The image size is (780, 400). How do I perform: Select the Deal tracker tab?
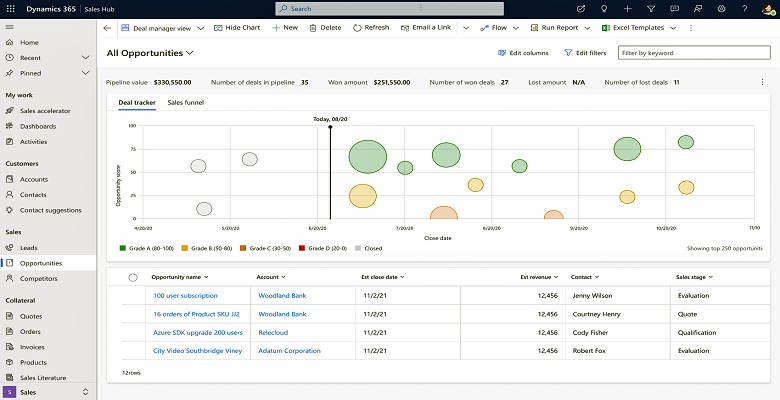[137, 102]
